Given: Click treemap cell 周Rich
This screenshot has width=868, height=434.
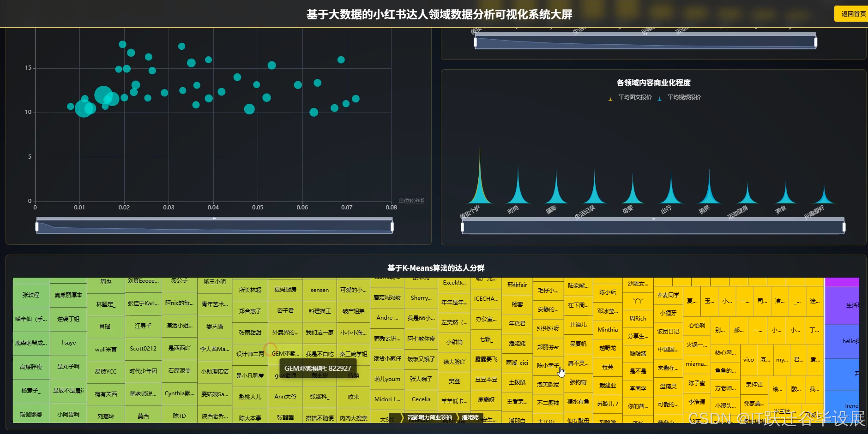Looking at the screenshot, I should tap(638, 319).
